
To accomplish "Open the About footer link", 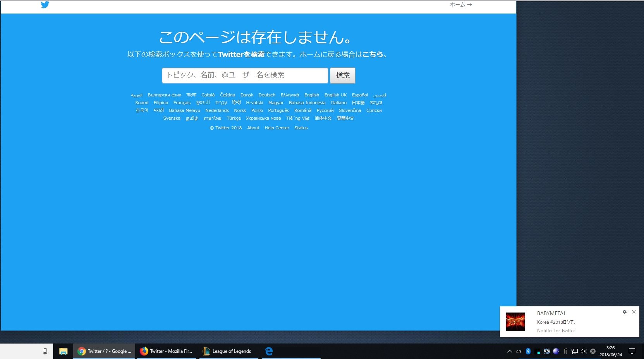I will [x=253, y=128].
